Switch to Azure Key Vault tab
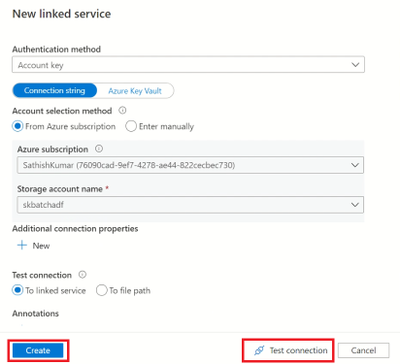Screen dimensions: 400x364 pyautogui.click(x=135, y=91)
